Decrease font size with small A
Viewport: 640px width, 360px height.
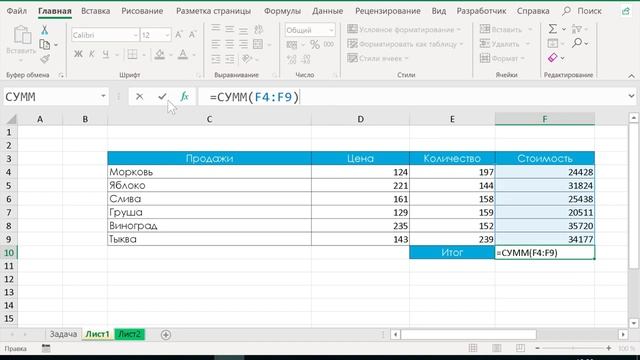click(x=192, y=35)
